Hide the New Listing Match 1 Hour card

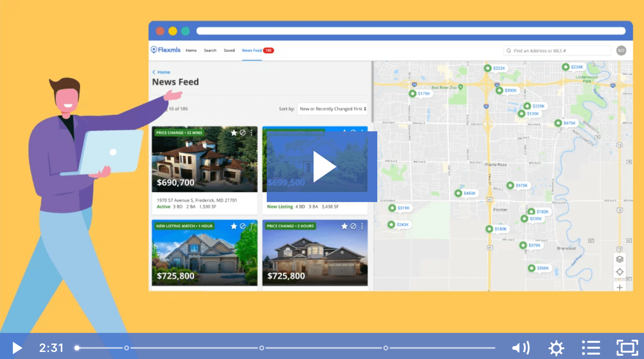pos(242,226)
